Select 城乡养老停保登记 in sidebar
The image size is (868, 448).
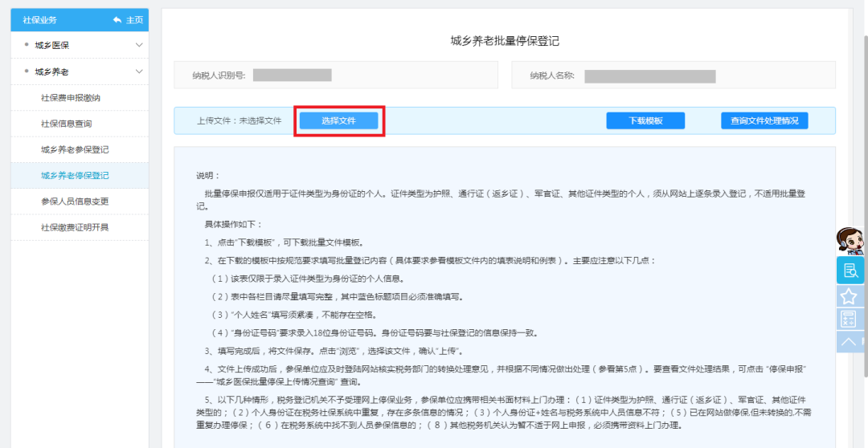point(75,175)
